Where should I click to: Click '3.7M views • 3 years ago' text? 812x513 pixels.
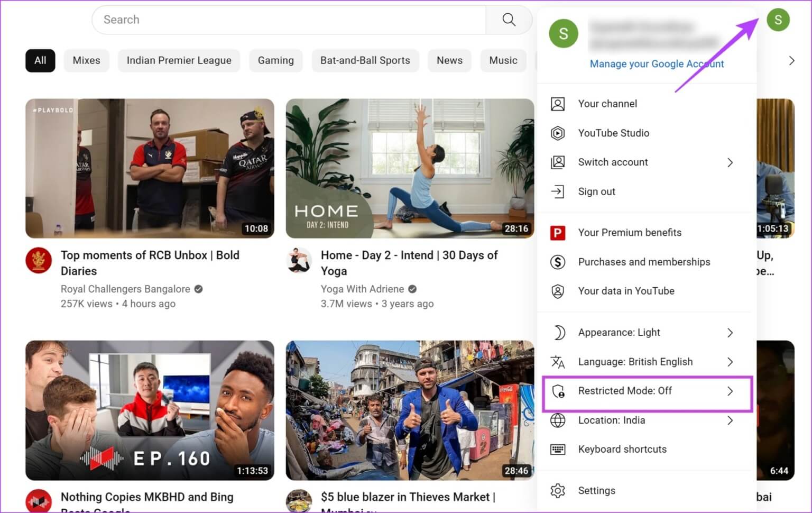377,304
